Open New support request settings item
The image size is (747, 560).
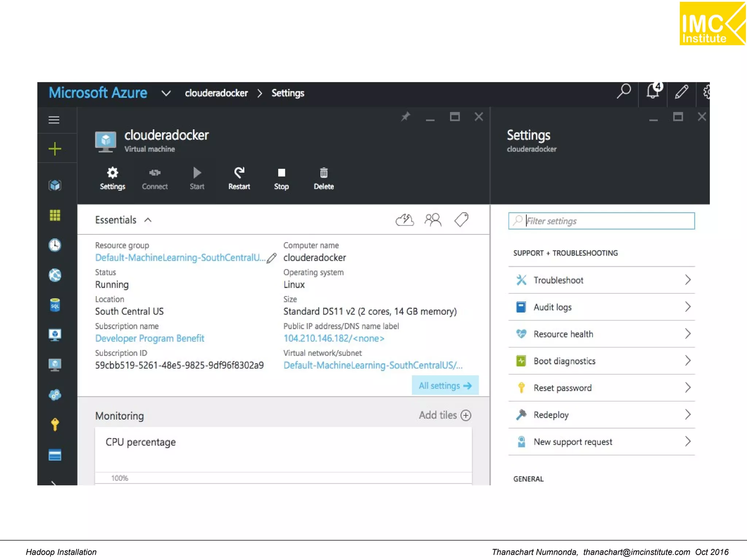601,442
